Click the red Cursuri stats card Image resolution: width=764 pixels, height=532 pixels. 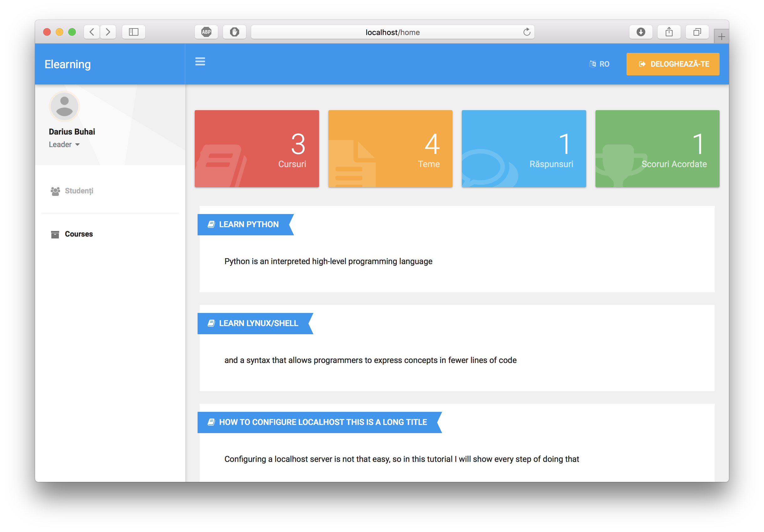click(256, 149)
